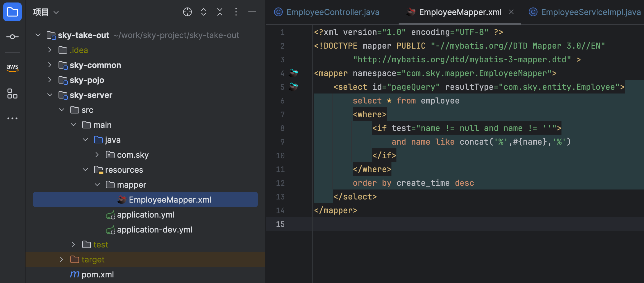Open the 项目 view dropdown
The height and width of the screenshot is (283, 644).
(46, 12)
